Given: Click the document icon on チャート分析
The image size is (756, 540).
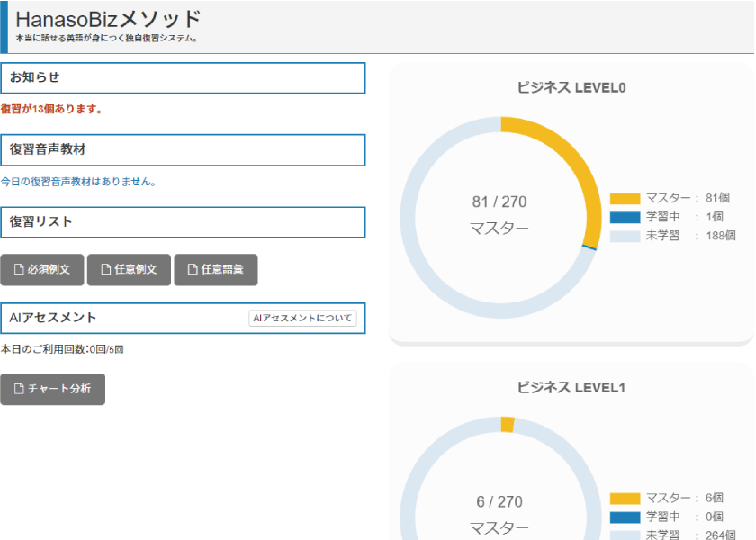Looking at the screenshot, I should pos(19,389).
